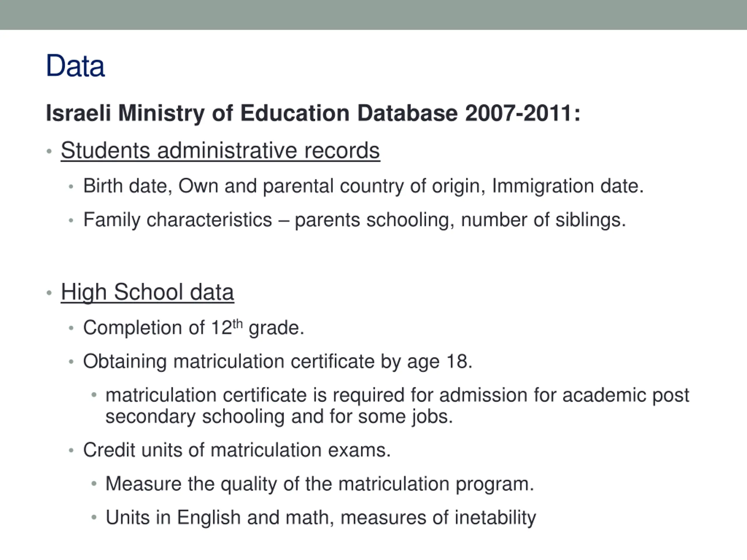Viewport: 747px width, 560px height.
Task: Click the "2007-2011:" year range in heading
Action: (522, 113)
